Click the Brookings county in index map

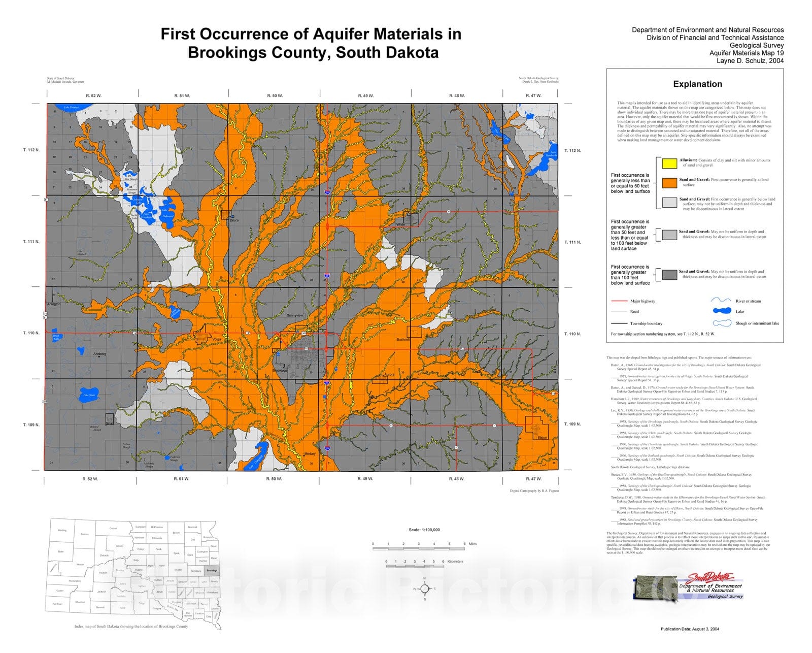(x=212, y=570)
